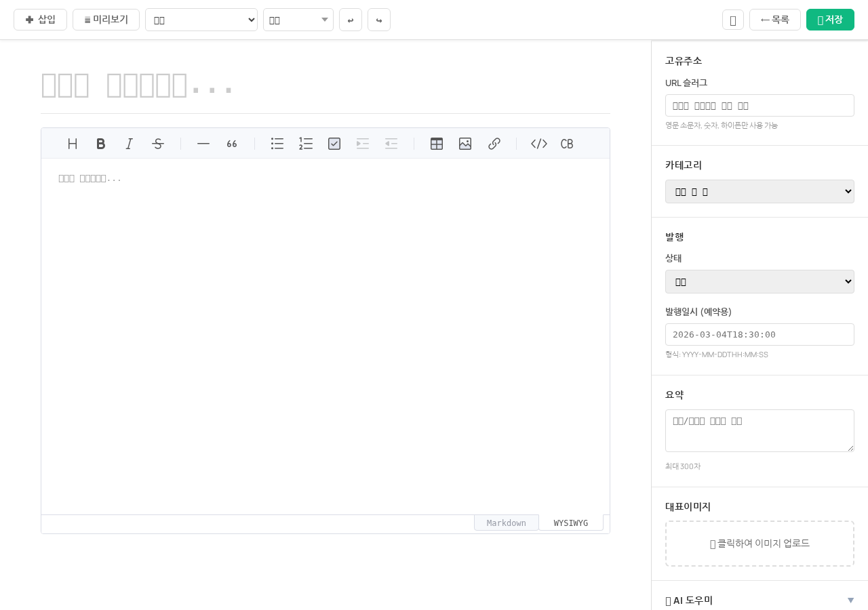Insert a table into the document

coord(437,144)
